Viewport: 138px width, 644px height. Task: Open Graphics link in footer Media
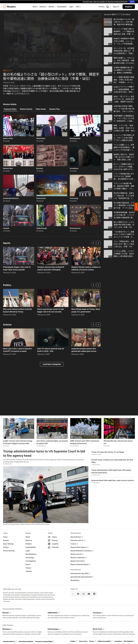(53, 544)
